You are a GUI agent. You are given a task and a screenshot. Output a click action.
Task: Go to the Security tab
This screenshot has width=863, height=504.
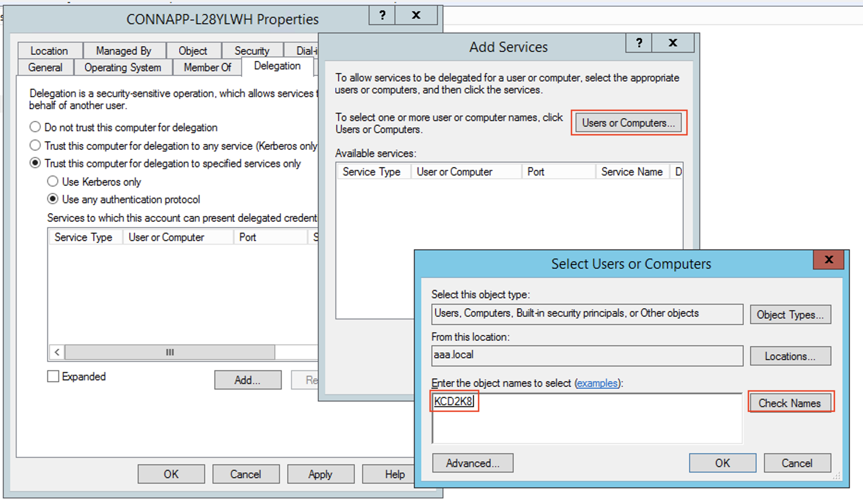coord(252,51)
